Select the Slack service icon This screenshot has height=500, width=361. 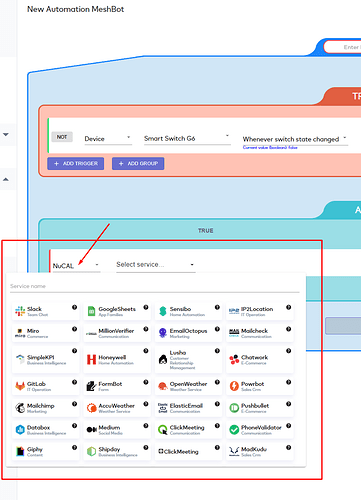pyautogui.click(x=20, y=311)
